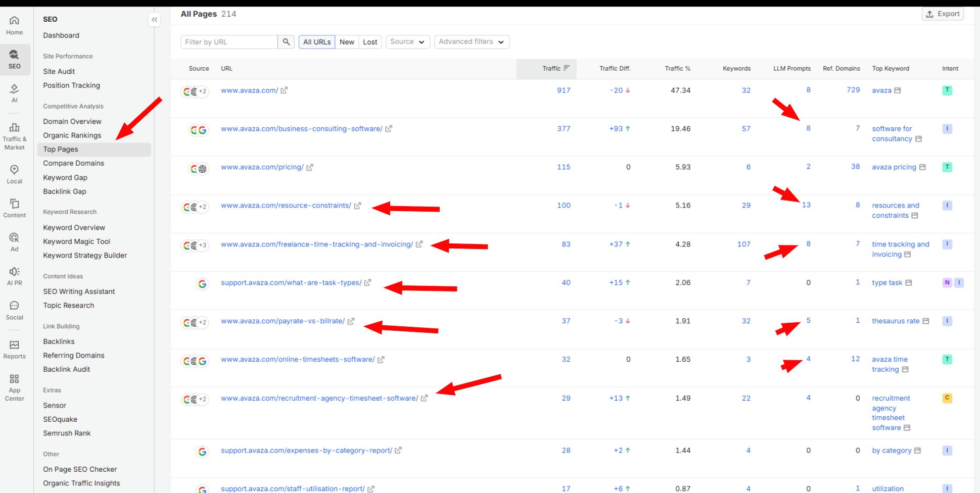
Task: Select Top Pages menu item
Action: [x=94, y=150]
